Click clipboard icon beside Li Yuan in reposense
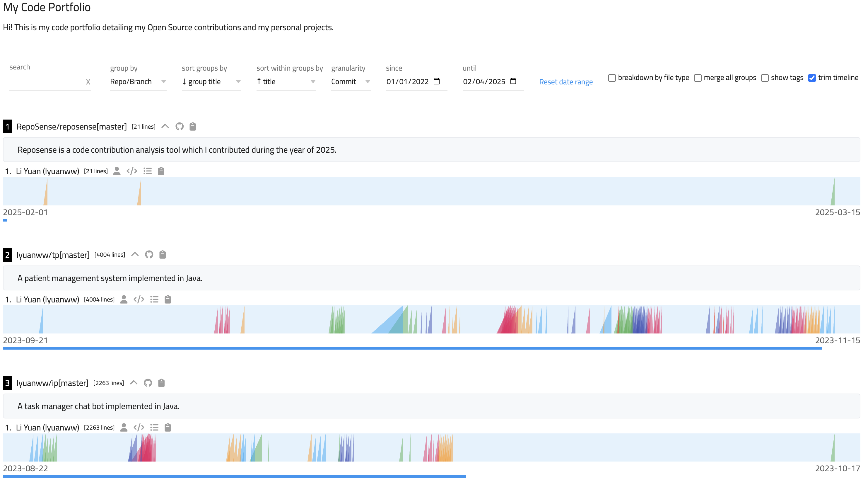Image resolution: width=868 pixels, height=480 pixels. click(x=161, y=171)
